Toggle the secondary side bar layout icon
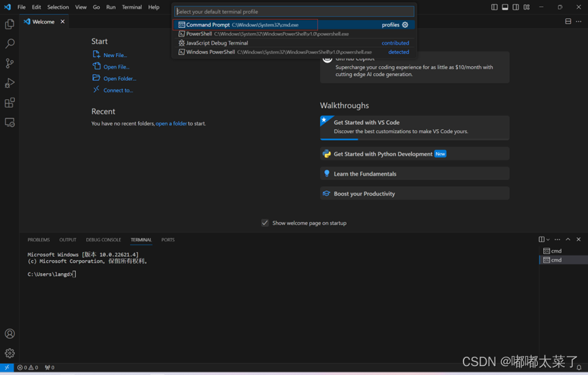This screenshot has width=588, height=375. click(x=516, y=7)
